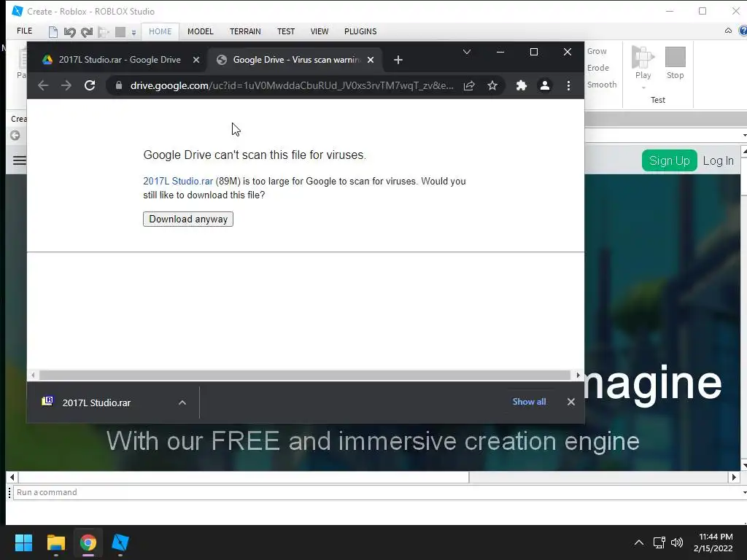The height and width of the screenshot is (560, 747).
Task: Click the Roblox Studio taskbar icon
Action: [x=120, y=542]
